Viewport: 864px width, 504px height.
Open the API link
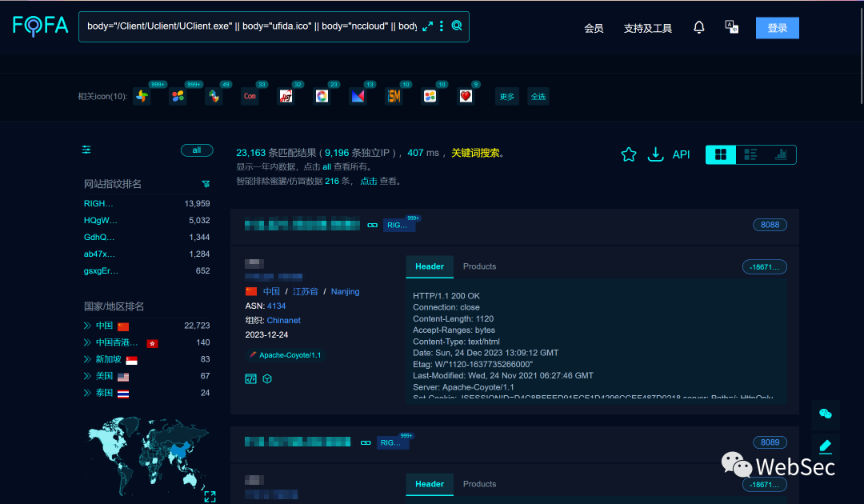tap(681, 154)
